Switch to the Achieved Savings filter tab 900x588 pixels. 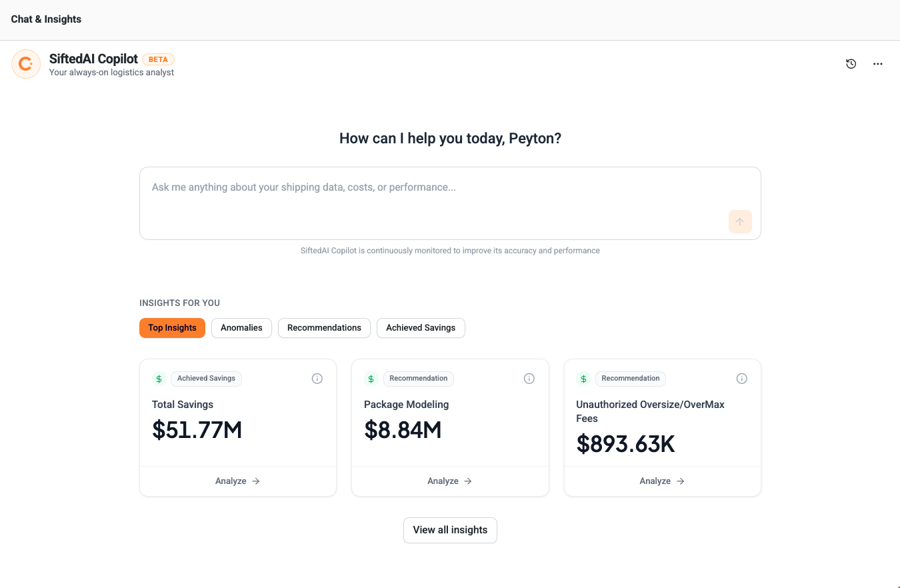(x=421, y=328)
